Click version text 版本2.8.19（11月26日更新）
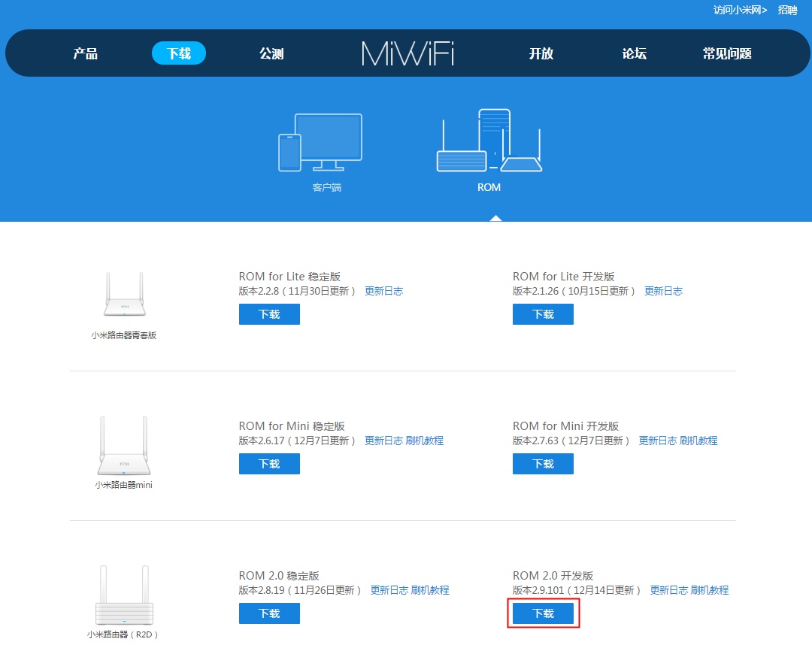 (300, 590)
